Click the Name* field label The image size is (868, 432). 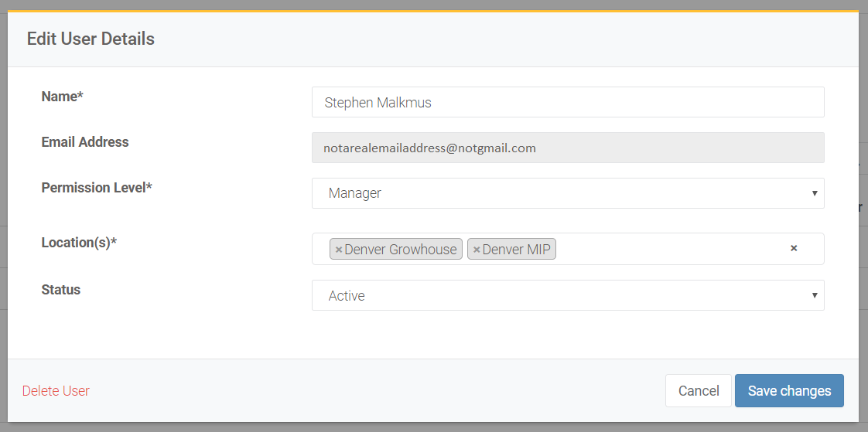[62, 97]
